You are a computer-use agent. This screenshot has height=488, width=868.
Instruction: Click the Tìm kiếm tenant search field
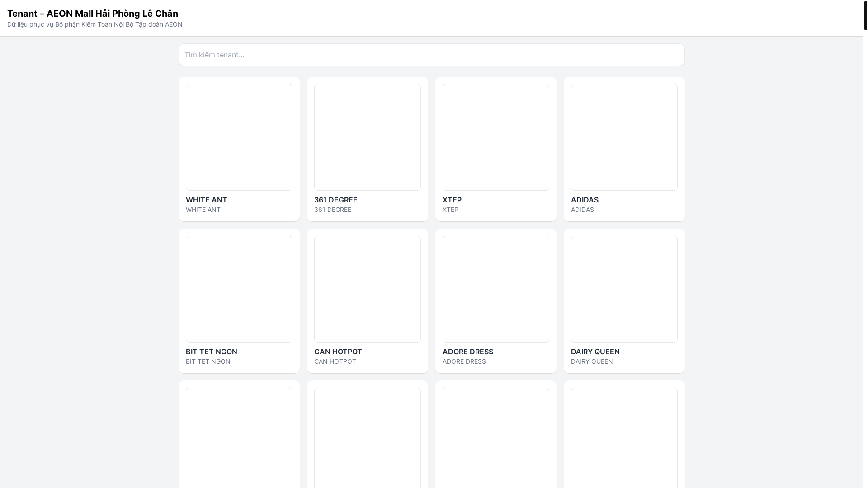point(431,55)
